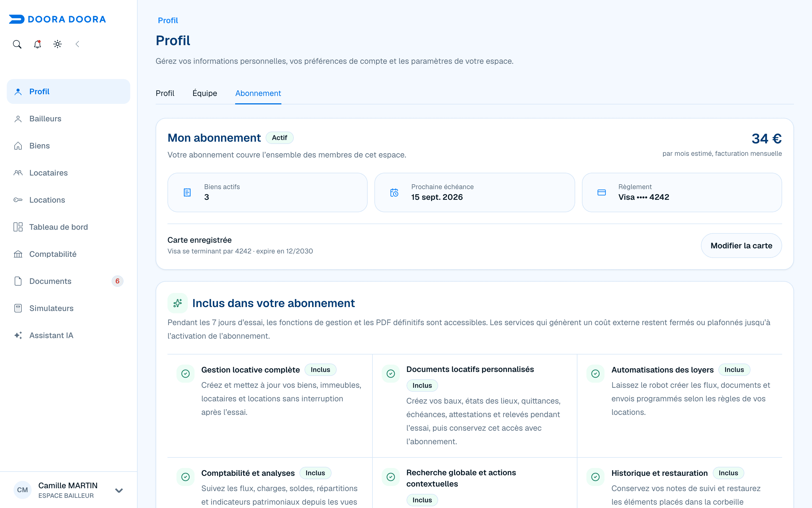Expand the Camille MARTIN account chevron
Image resolution: width=812 pixels, height=508 pixels.
[x=119, y=491]
